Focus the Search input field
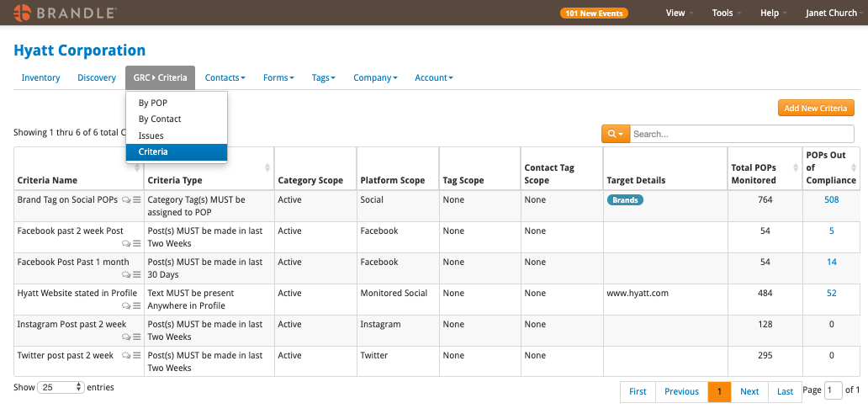Screen dimensions: 868x419 (x=742, y=134)
